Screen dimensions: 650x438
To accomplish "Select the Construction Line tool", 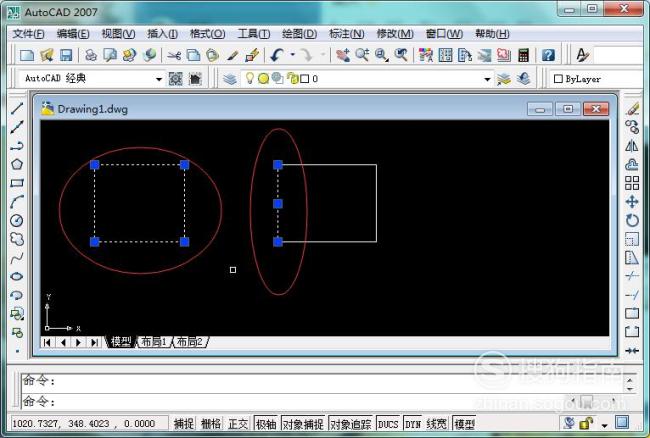I will (x=17, y=127).
